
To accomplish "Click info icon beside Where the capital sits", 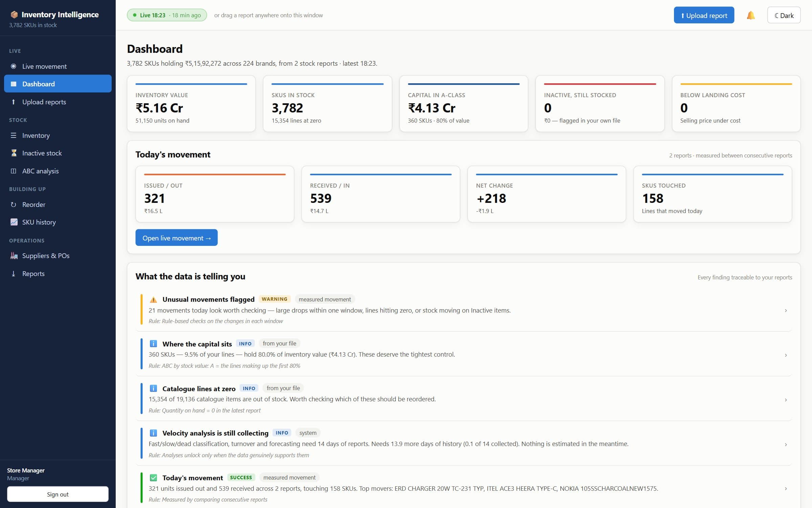I will click(153, 344).
